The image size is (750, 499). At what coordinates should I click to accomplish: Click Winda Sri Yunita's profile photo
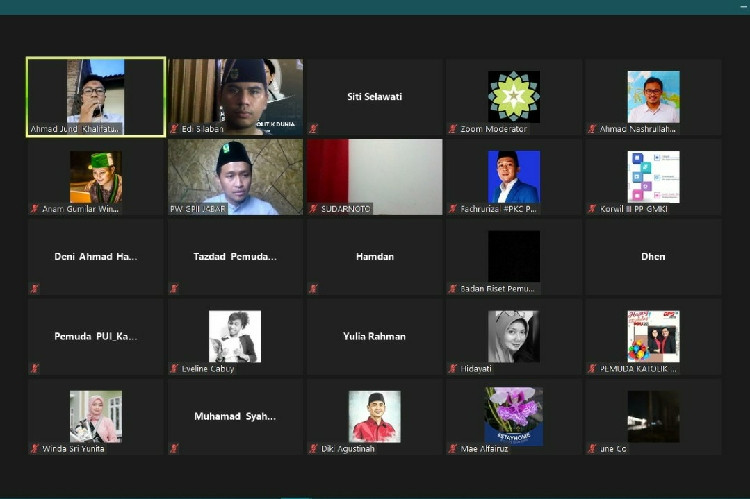pyautogui.click(x=95, y=416)
